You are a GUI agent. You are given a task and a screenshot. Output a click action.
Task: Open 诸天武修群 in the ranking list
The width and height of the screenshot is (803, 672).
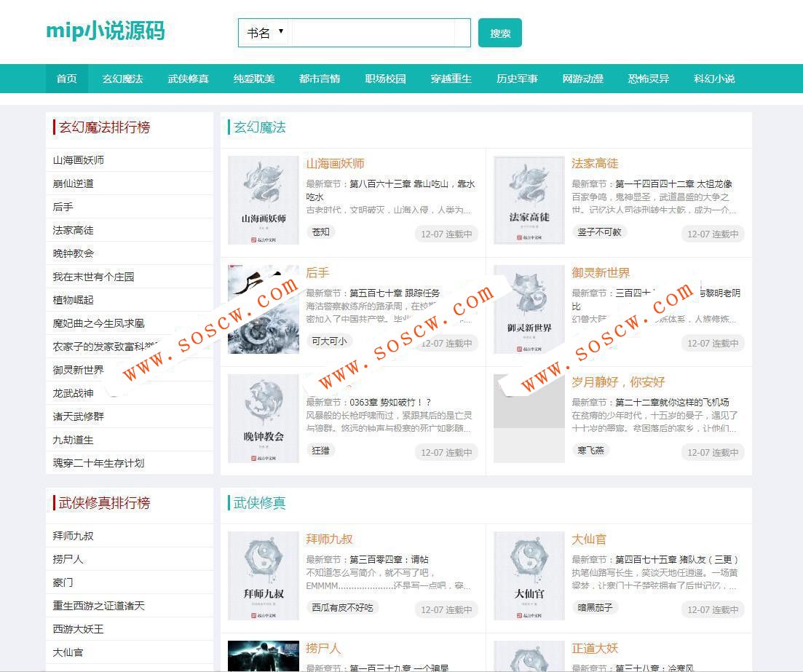[x=79, y=416]
